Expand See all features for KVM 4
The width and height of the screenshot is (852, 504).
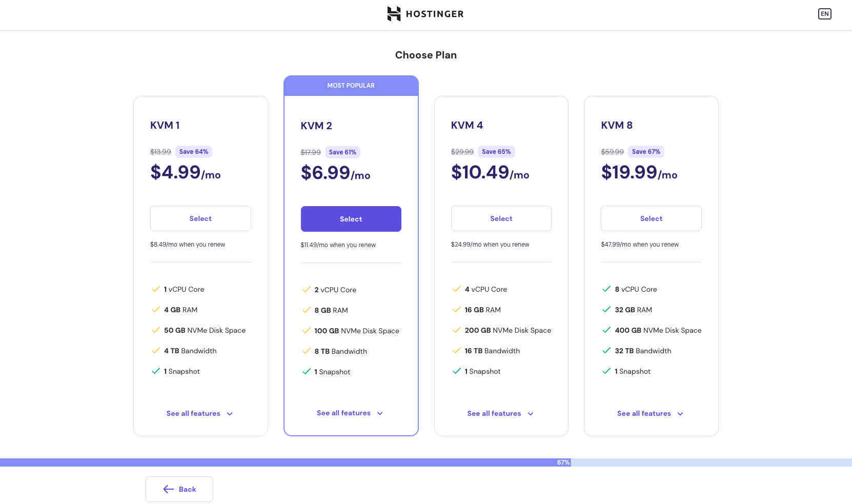501,413
